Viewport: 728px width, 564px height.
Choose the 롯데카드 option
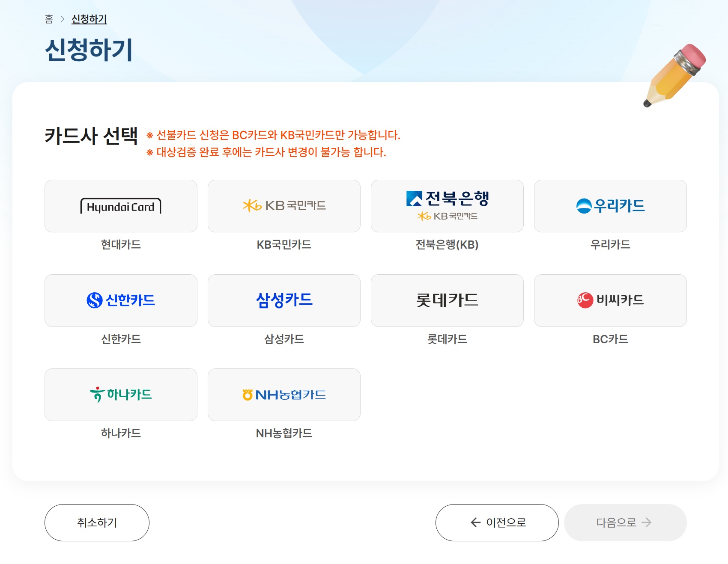tap(447, 300)
